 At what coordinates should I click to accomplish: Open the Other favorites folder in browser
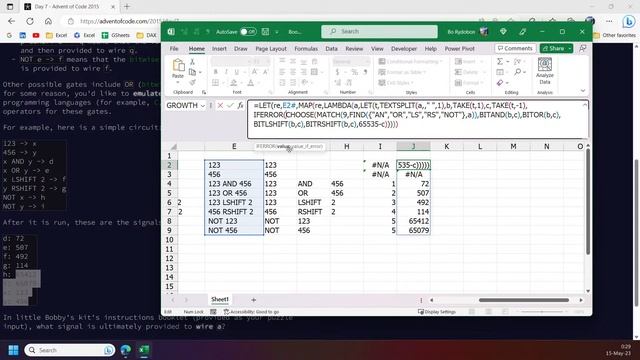click(614, 36)
